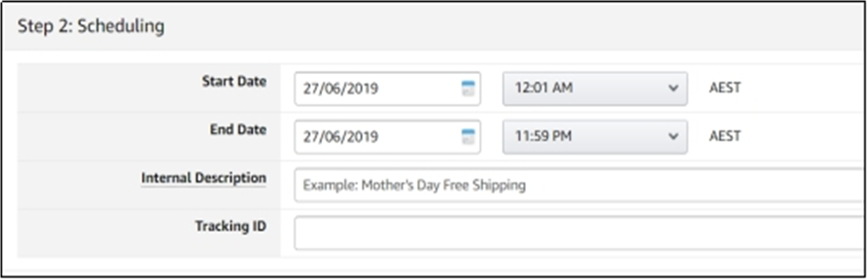
Task: Select the 12:01 AM time value text
Action: pos(543,87)
